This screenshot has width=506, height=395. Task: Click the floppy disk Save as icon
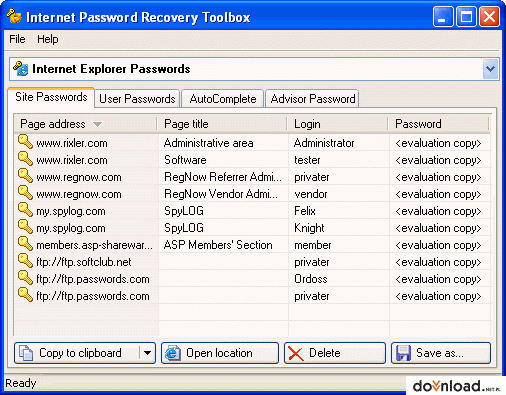pyautogui.click(x=403, y=353)
